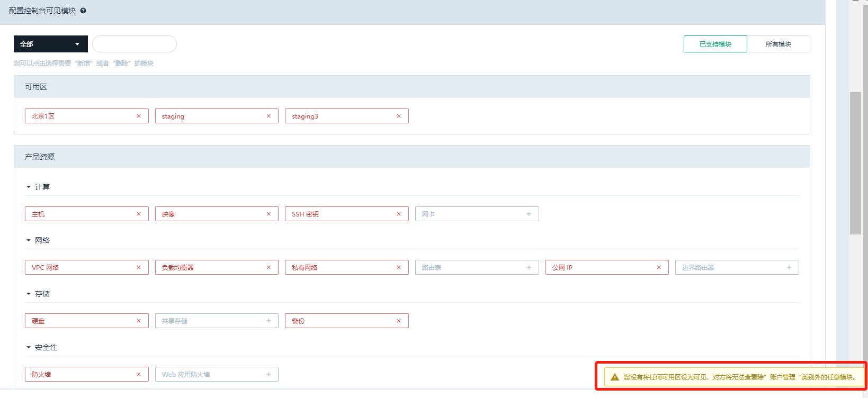Remove 公网 IP module via x icon
This screenshot has width=868, height=398.
pos(659,267)
